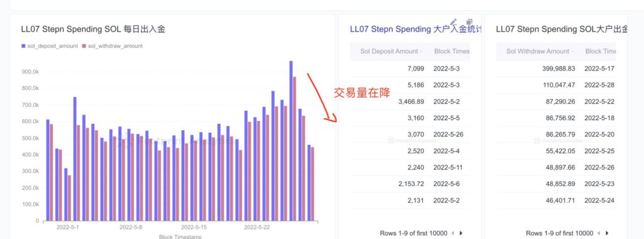The width and height of the screenshot is (644, 239).
Task: Sort by Sol Deposit Amount column
Action: 389,52
